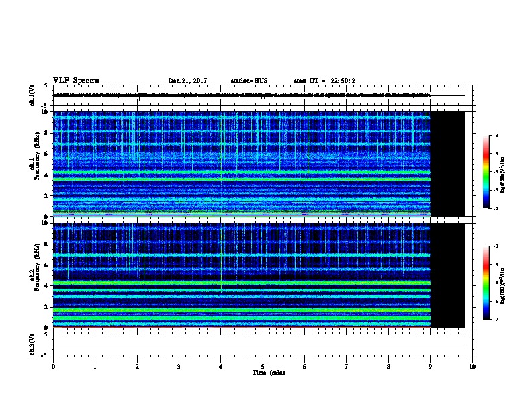Click the flat ch.3 voltage trace line
Screen dimensions: 532x411
[x=259, y=345]
